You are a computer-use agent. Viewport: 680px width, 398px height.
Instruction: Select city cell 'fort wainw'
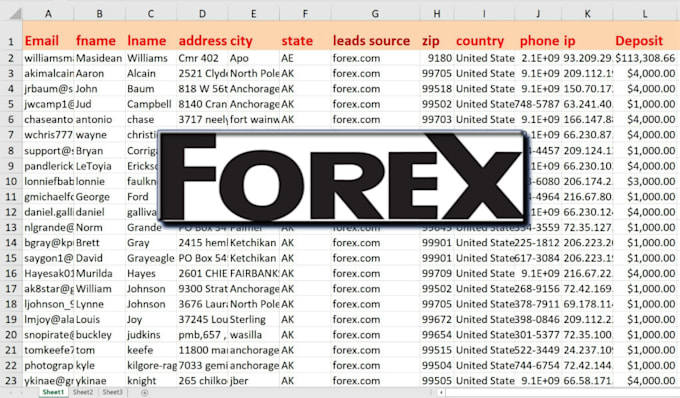click(x=254, y=119)
